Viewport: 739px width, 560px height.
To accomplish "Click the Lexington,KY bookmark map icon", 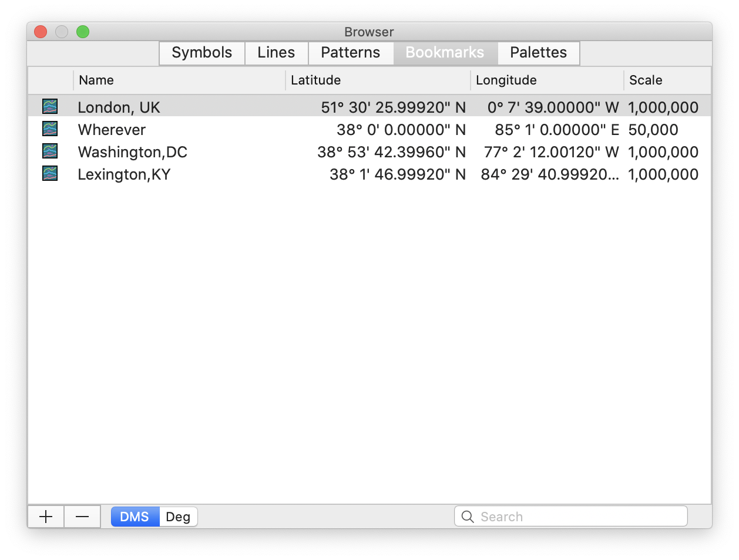I will click(50, 173).
